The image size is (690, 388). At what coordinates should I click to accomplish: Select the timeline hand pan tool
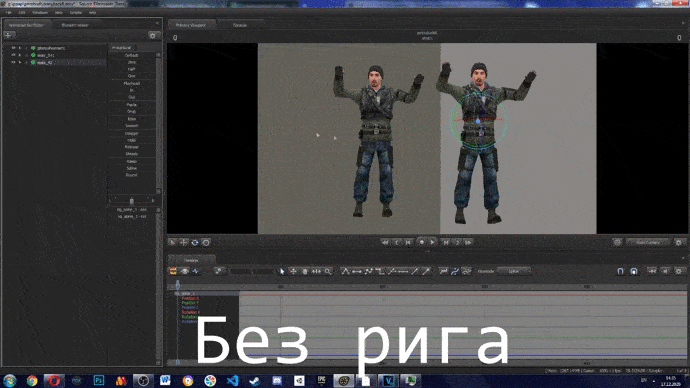coord(305,271)
